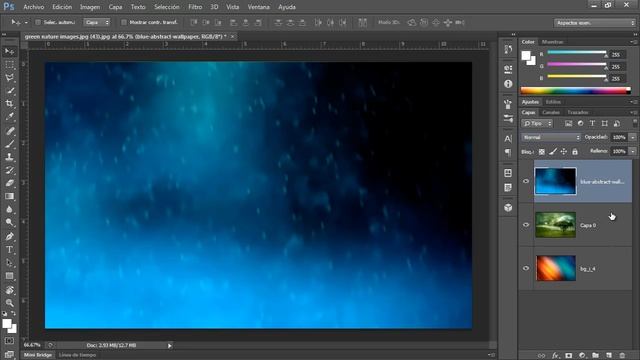Image resolution: width=640 pixels, height=360 pixels.
Task: Hide the bg_i_4 layer
Action: coord(526,268)
